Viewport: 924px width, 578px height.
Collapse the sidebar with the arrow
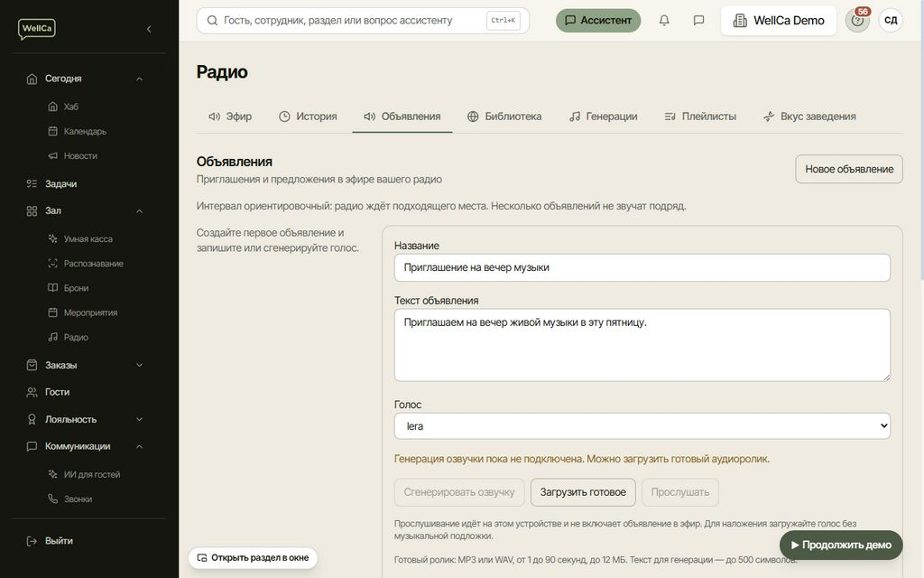[149, 29]
